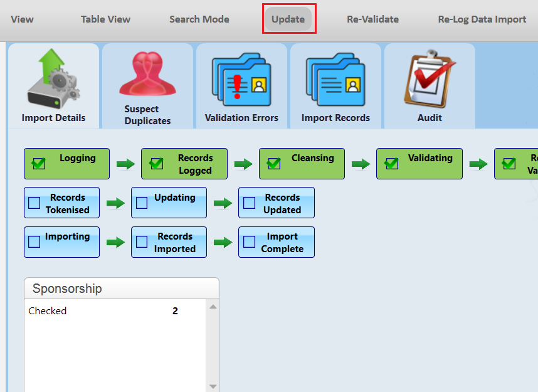The height and width of the screenshot is (392, 538).
Task: Open the Validation Errors folder icon
Action: (x=241, y=79)
